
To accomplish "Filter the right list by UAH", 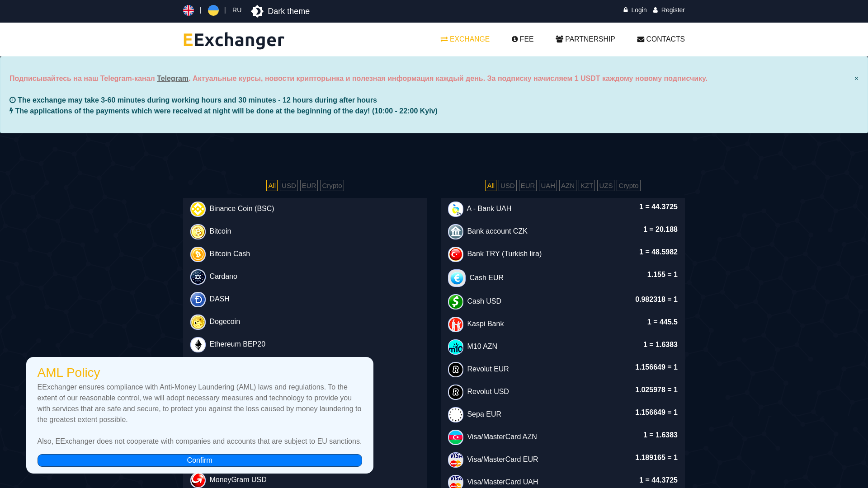I will (x=548, y=186).
